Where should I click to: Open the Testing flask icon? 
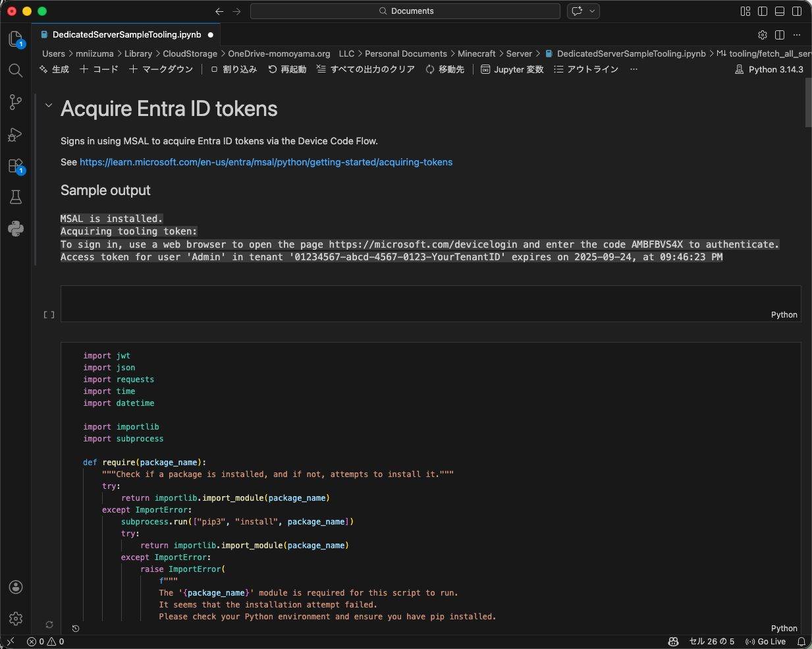click(16, 197)
